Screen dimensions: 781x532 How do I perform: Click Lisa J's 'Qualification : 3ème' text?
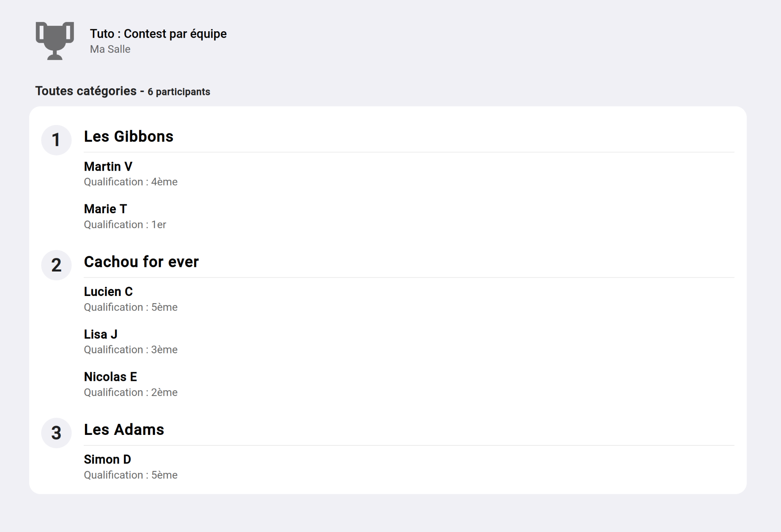[131, 350]
